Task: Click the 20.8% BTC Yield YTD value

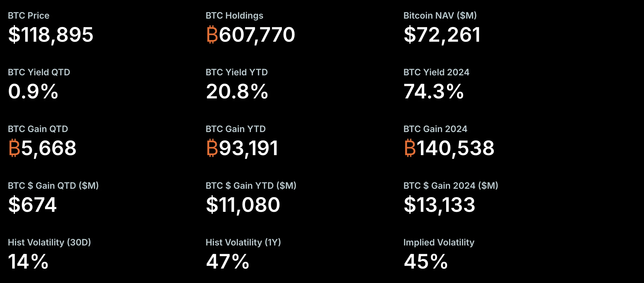Action: click(237, 92)
